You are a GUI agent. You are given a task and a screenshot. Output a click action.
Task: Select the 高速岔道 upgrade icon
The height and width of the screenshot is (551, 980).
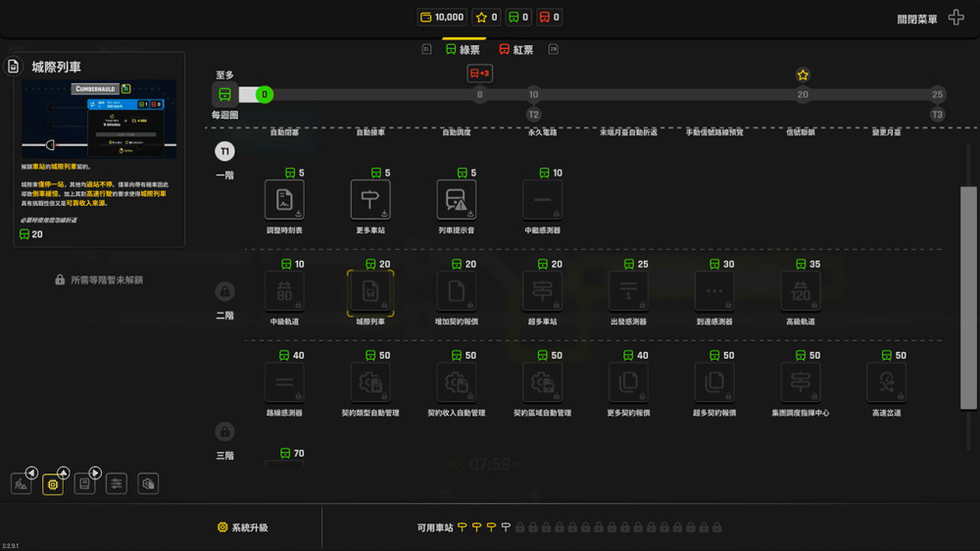[886, 382]
